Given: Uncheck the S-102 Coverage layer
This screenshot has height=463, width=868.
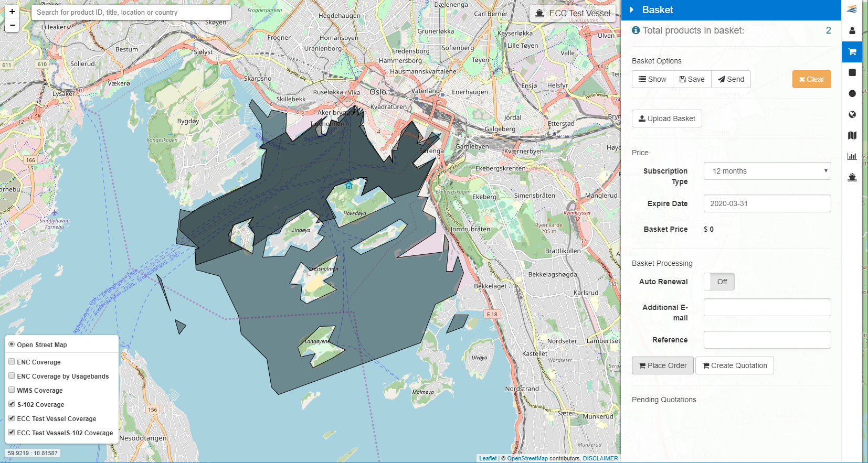Looking at the screenshot, I should pyautogui.click(x=12, y=404).
